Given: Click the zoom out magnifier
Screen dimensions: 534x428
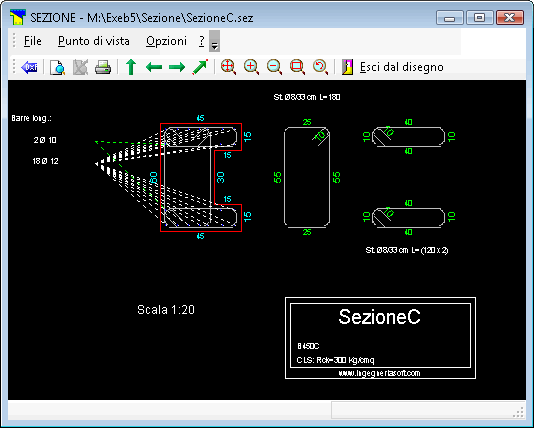Looking at the screenshot, I should point(274,67).
